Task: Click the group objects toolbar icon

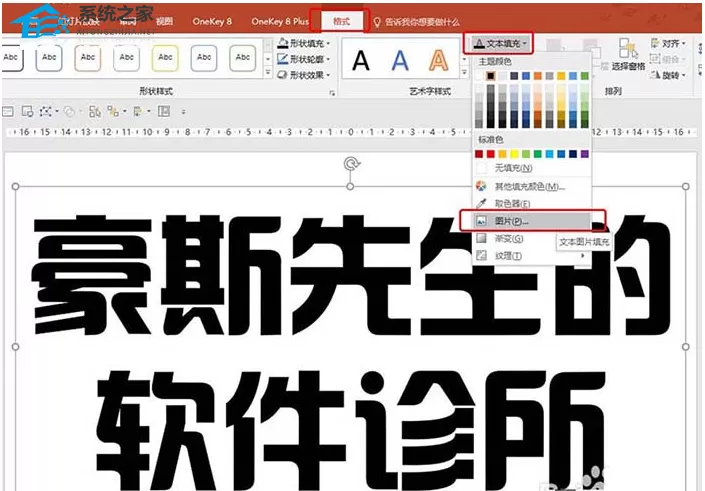Action: pyautogui.click(x=113, y=112)
